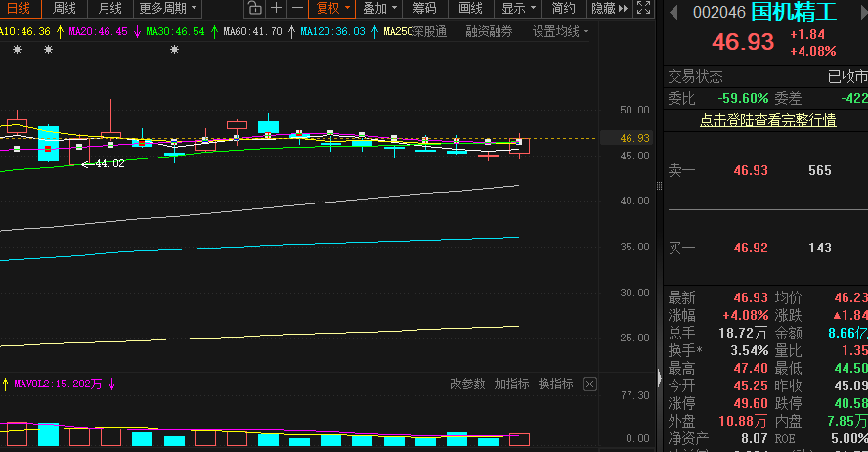Click the MAVOL2 pink down arrow
868x452 pixels.
click(x=111, y=384)
